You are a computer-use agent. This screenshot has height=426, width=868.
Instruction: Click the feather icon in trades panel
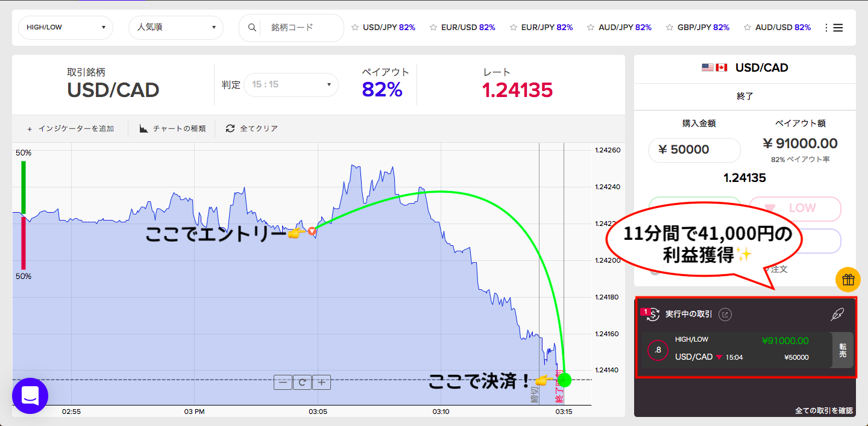point(837,314)
